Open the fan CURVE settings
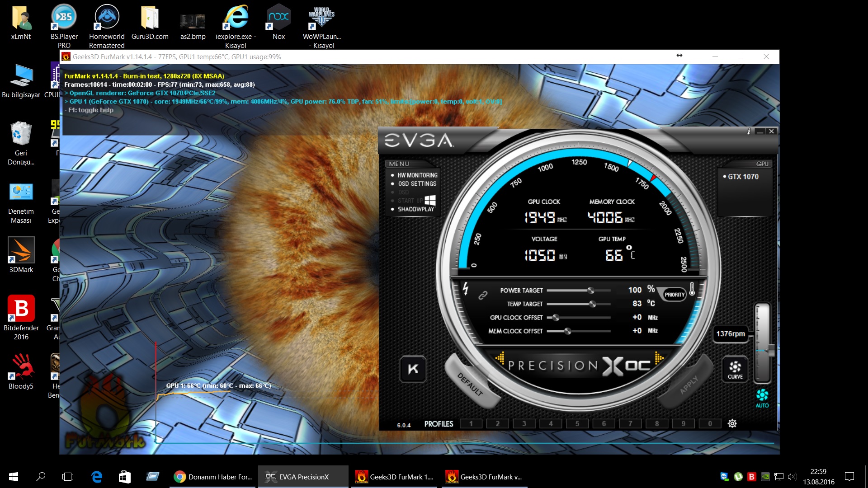868x488 pixels. pyautogui.click(x=735, y=370)
